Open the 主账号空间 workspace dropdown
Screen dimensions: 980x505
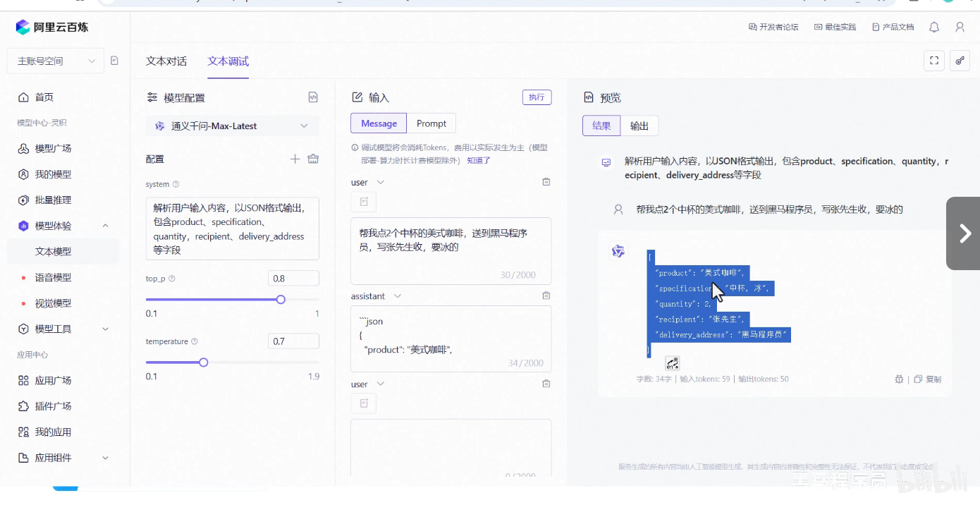[x=56, y=61]
